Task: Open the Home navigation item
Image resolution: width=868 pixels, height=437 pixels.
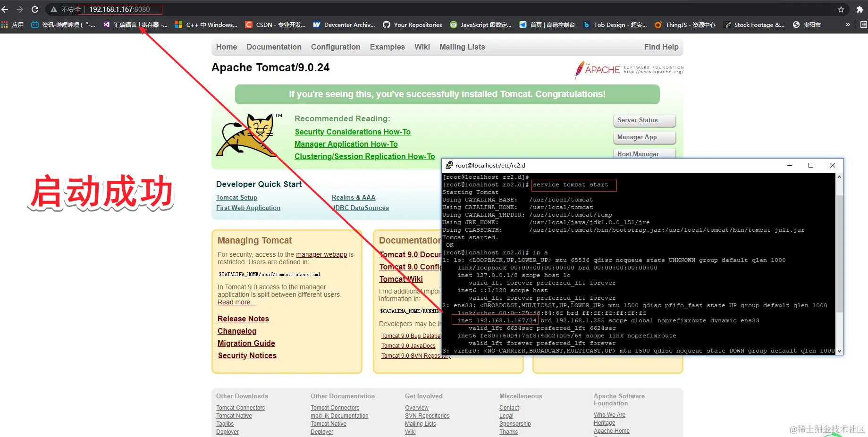Action: coord(227,47)
